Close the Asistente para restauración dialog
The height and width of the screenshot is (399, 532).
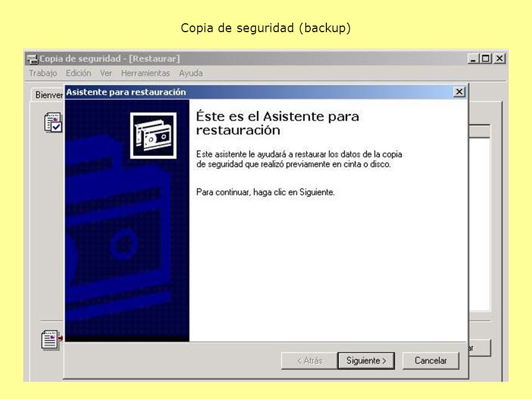point(459,92)
